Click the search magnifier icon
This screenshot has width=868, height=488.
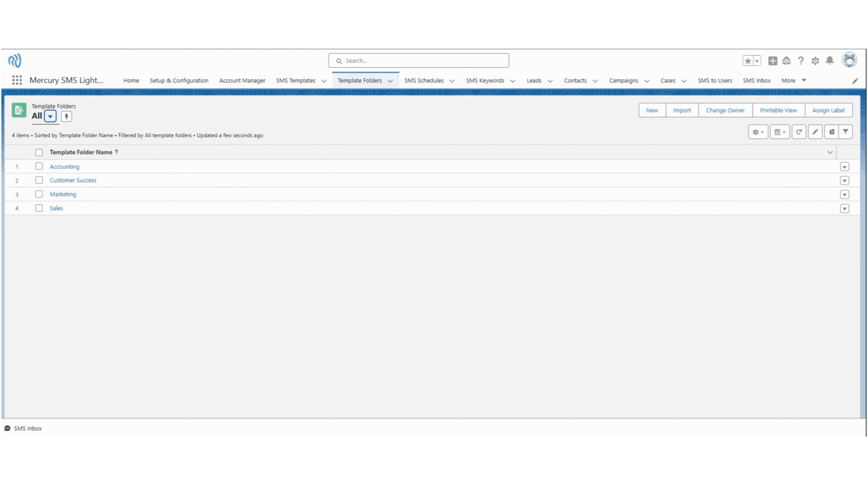339,61
